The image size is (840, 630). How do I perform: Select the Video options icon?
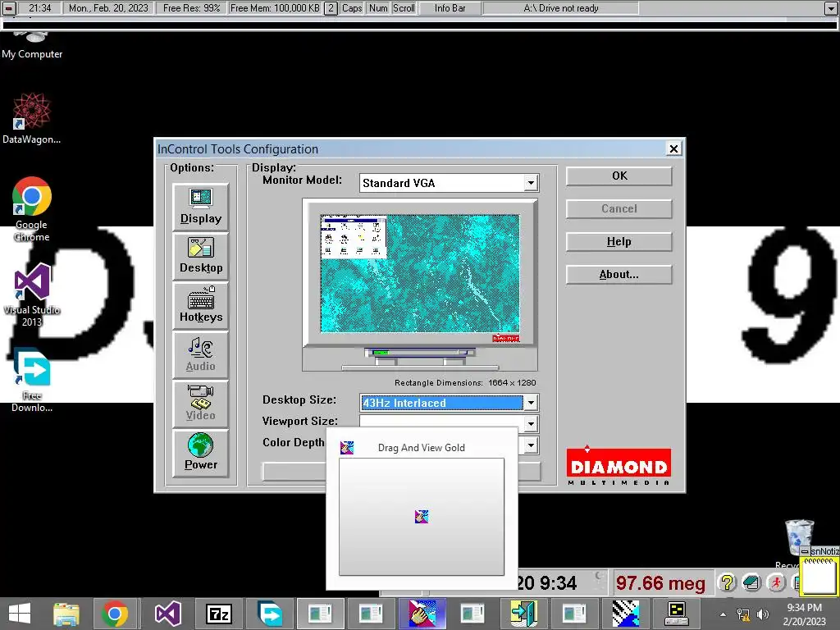[x=201, y=404]
